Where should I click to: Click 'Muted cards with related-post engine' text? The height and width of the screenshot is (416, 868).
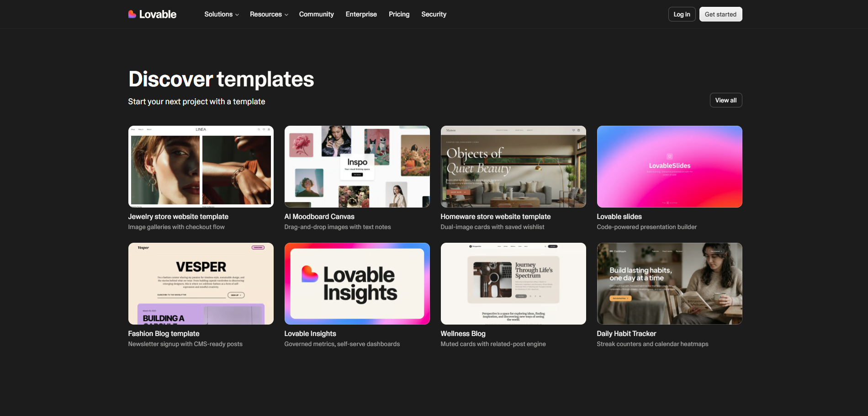(x=493, y=344)
